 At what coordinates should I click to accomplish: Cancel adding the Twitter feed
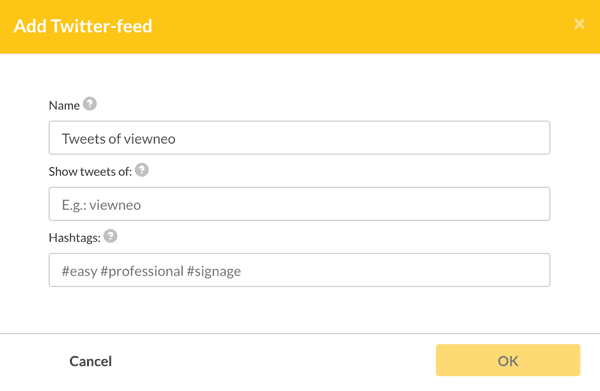(x=91, y=361)
